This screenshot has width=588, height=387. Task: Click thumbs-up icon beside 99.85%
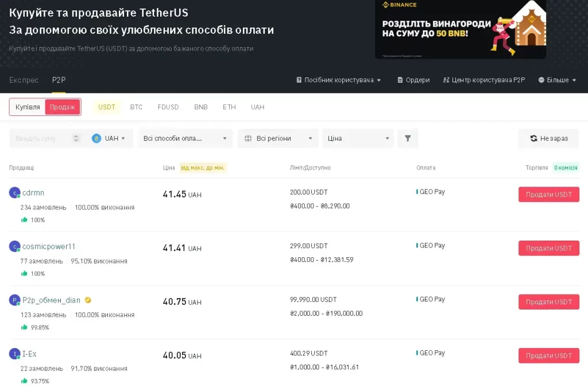(24, 327)
